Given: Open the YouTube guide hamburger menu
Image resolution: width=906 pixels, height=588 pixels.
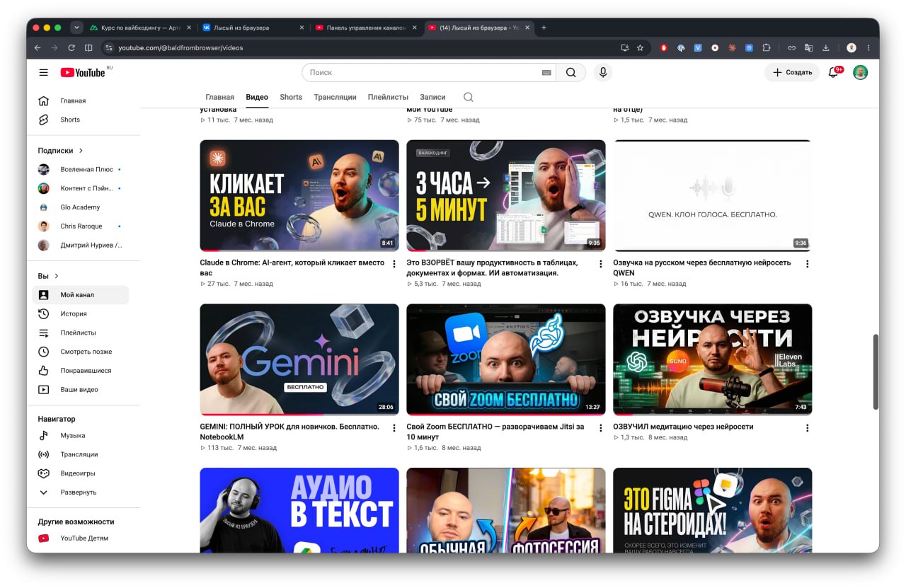Looking at the screenshot, I should click(x=44, y=72).
